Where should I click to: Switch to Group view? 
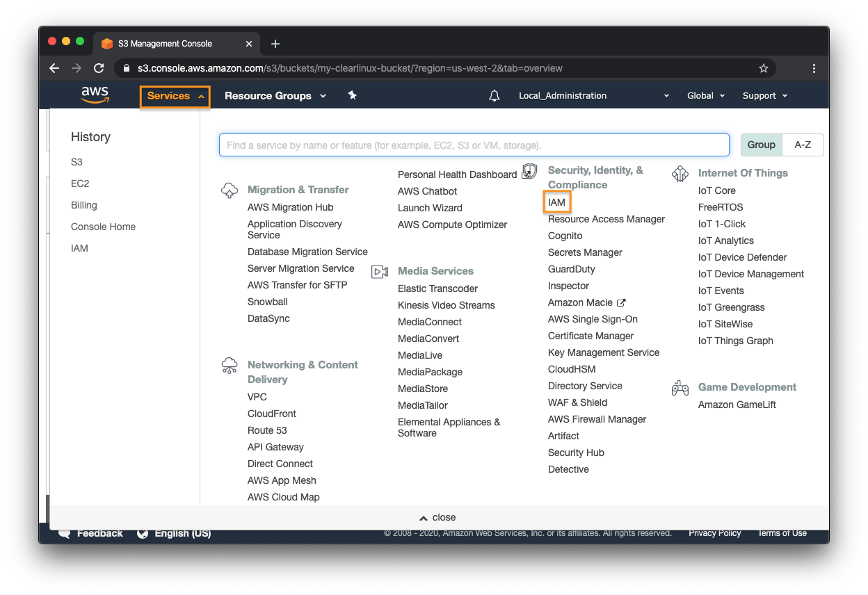coord(762,145)
